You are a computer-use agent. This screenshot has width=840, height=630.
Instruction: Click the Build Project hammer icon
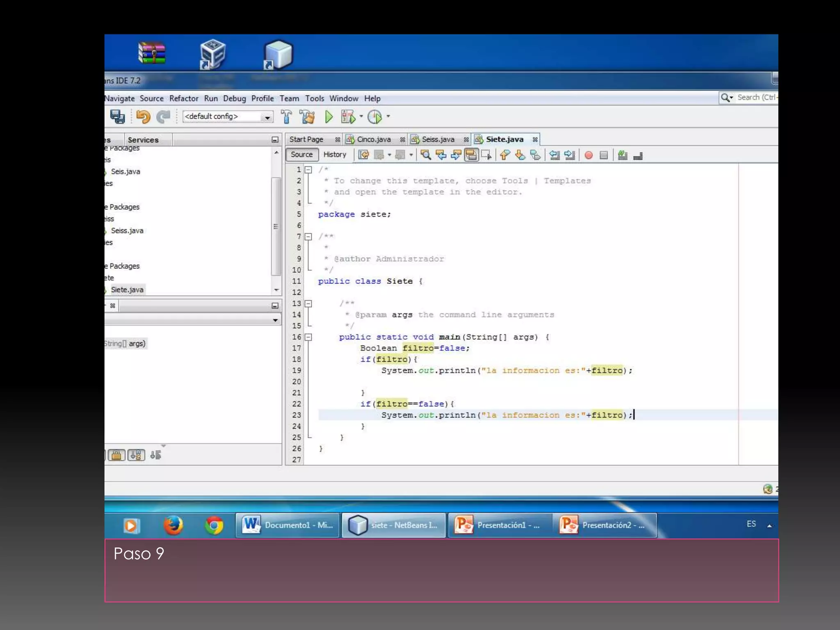[x=286, y=117]
